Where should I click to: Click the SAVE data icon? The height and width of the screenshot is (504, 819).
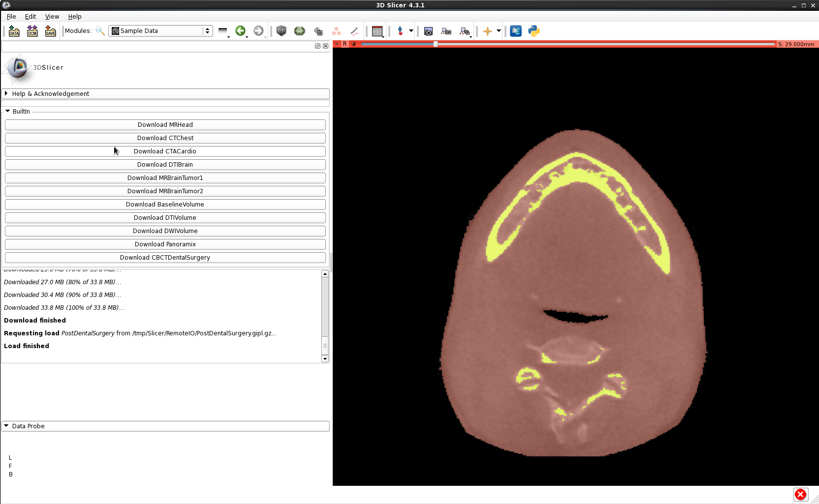pyautogui.click(x=50, y=31)
